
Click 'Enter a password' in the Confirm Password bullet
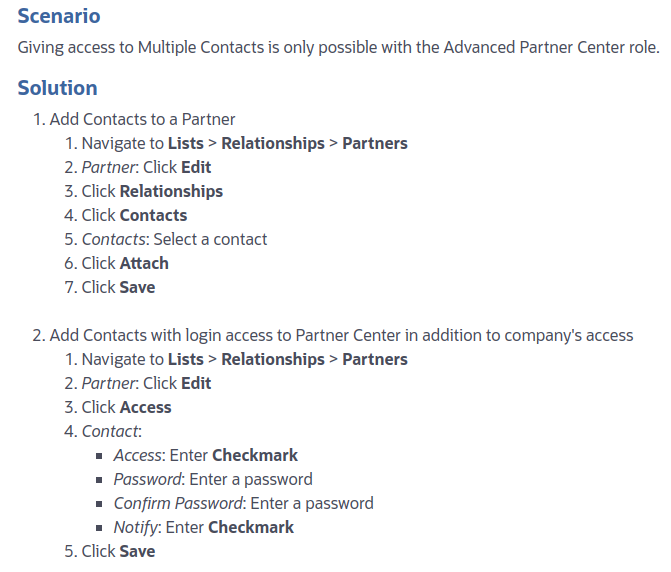coord(312,503)
